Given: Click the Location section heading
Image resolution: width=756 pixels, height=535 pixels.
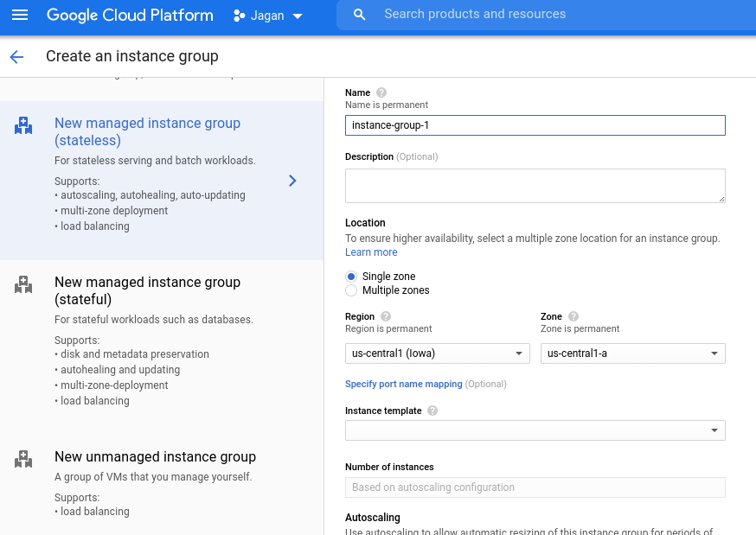Looking at the screenshot, I should click(x=366, y=223).
